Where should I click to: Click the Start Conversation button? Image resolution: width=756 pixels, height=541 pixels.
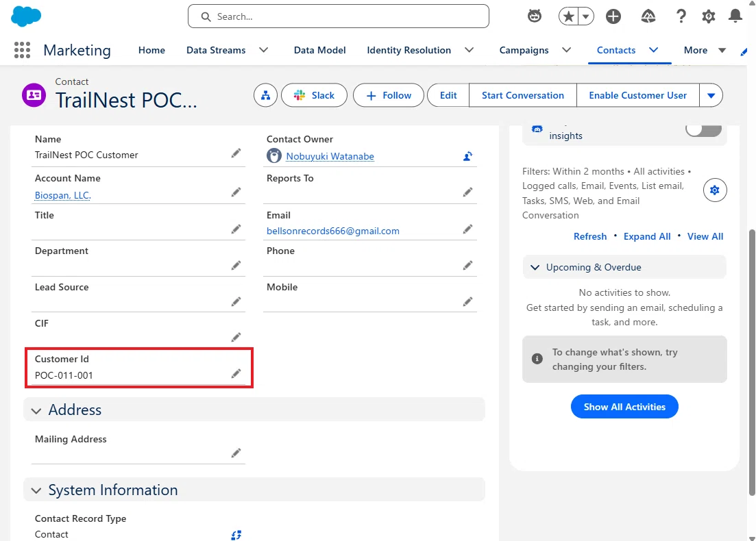523,95
